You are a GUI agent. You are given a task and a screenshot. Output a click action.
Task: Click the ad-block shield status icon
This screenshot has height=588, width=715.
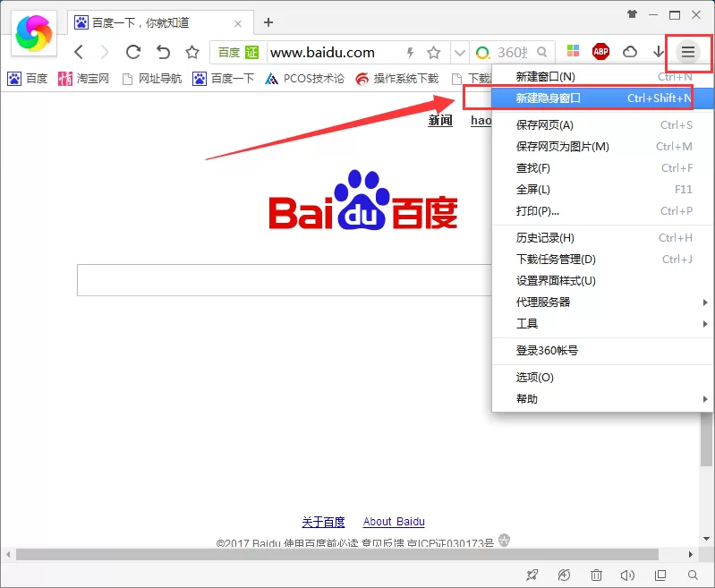(564, 575)
